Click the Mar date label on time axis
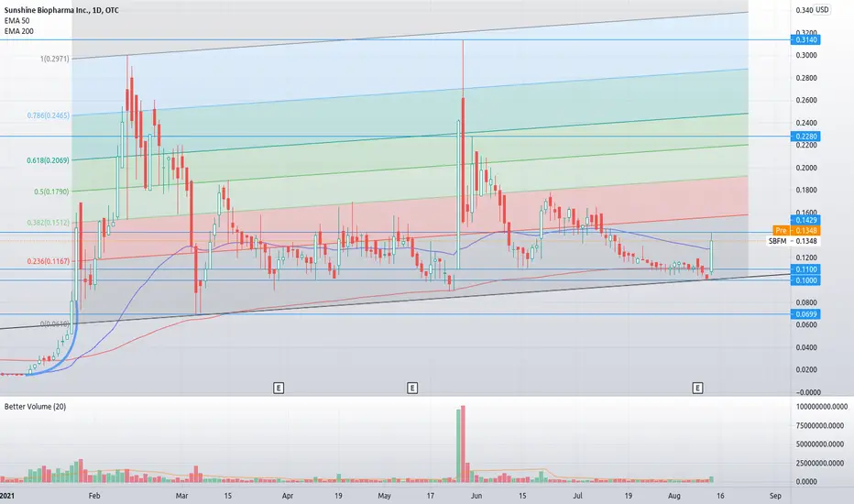The image size is (854, 504). [182, 496]
